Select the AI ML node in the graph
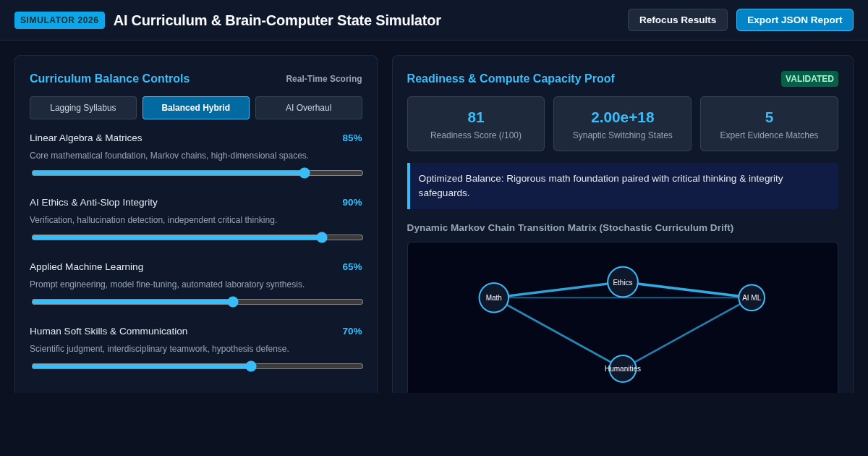This screenshot has height=456, width=868. point(752,297)
